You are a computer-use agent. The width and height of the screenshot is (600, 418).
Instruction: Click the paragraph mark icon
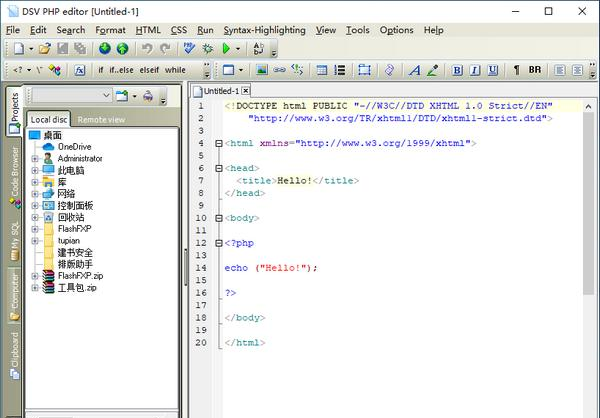(x=516, y=71)
